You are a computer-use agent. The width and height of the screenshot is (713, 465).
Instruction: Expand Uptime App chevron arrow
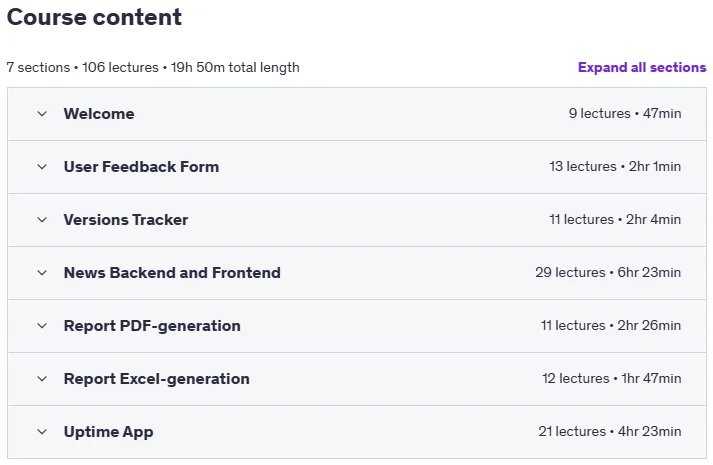click(42, 432)
